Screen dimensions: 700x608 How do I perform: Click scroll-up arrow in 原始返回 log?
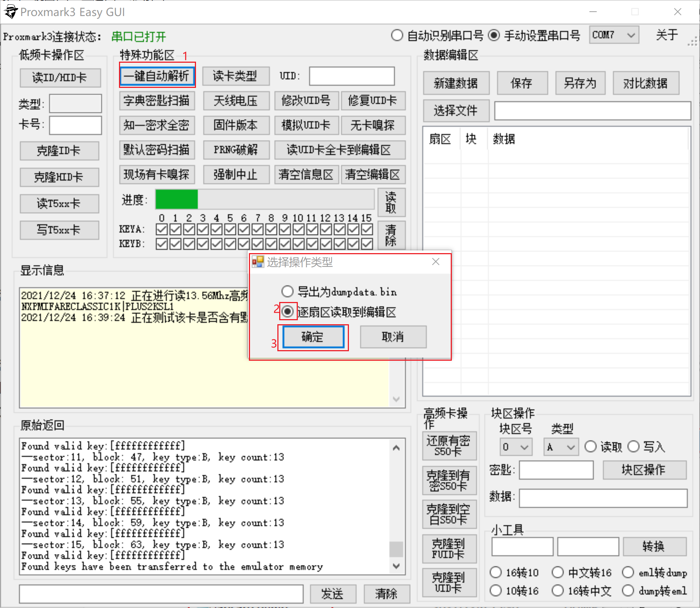[396, 448]
